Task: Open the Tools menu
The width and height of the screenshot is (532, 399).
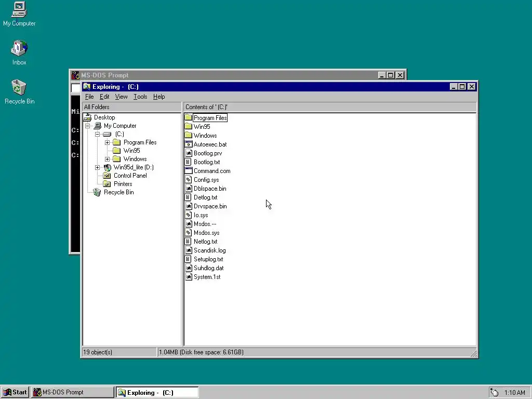Action: (140, 97)
